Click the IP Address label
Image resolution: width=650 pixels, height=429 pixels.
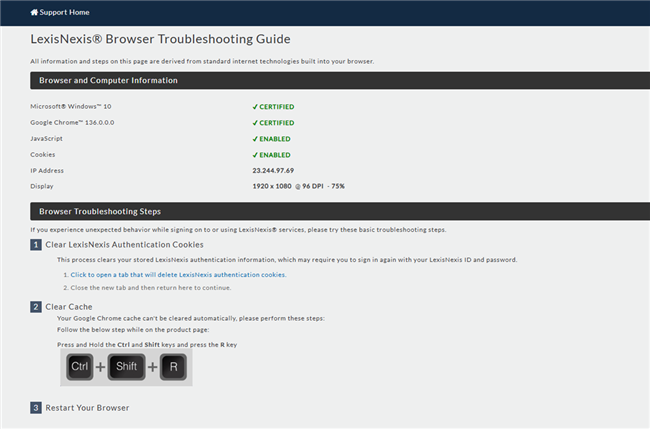pyautogui.click(x=47, y=171)
